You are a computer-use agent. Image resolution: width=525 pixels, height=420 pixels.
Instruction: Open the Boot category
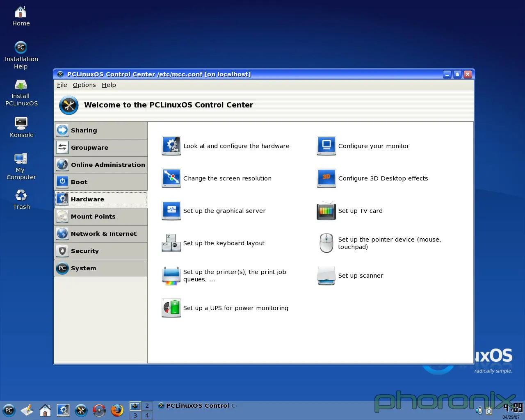(101, 182)
